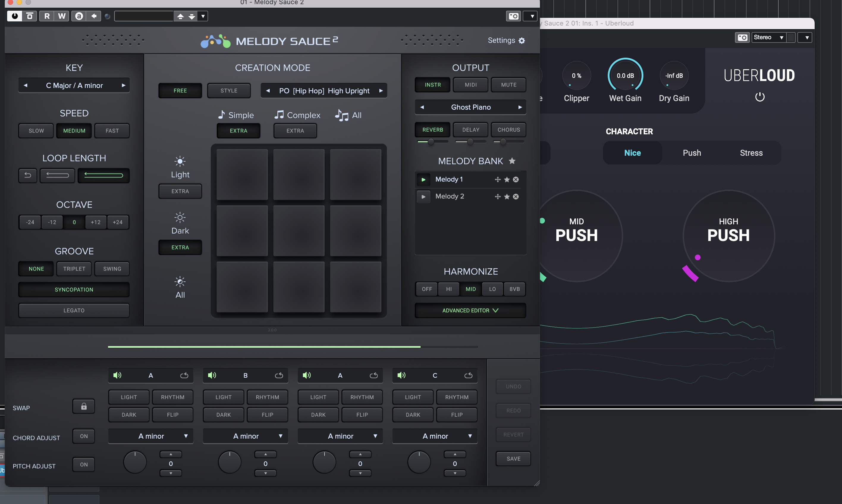Click section B FLIP button

click(267, 415)
